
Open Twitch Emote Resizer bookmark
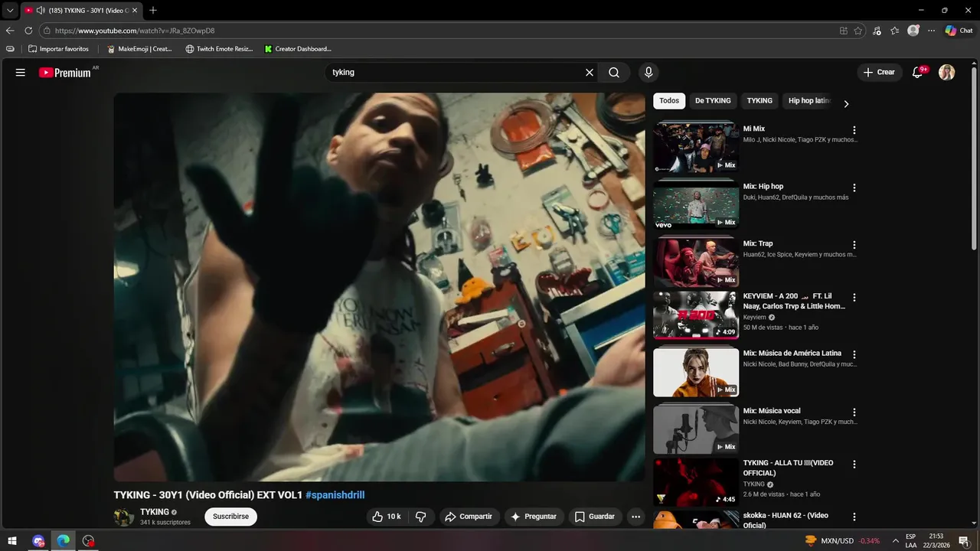click(x=219, y=49)
